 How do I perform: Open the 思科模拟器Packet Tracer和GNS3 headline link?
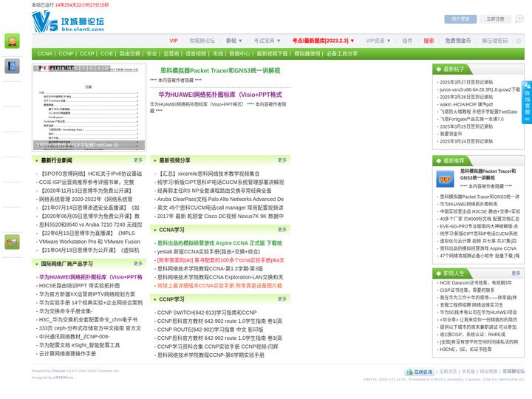(x=220, y=71)
